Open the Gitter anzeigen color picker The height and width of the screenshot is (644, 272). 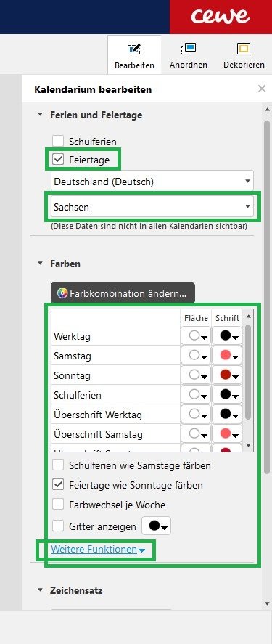156,526
